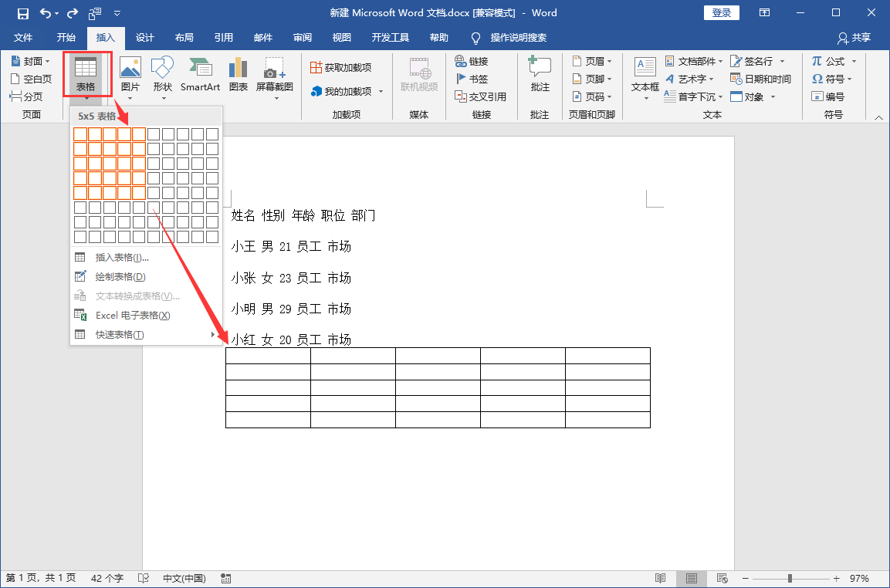Open the 我的加载项 dropdown arrow
The height and width of the screenshot is (588, 890).
click(381, 92)
